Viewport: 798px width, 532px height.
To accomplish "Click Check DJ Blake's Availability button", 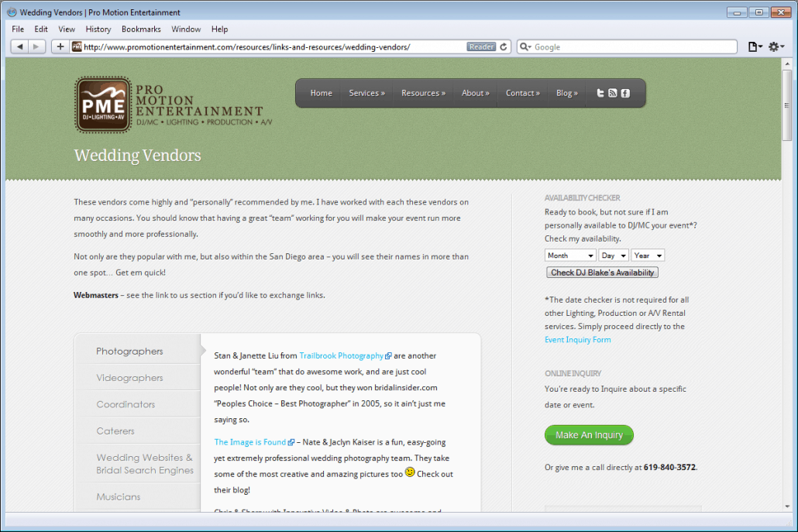I will tap(602, 273).
